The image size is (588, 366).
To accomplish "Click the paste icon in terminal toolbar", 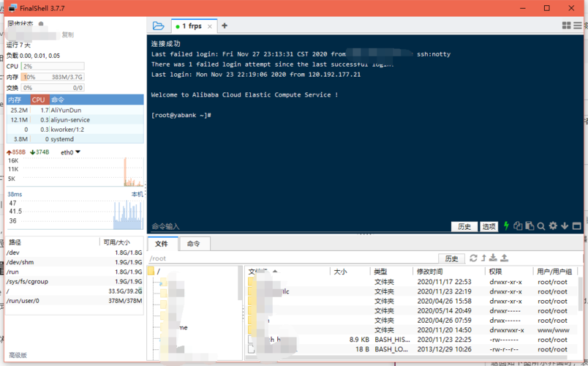I will pyautogui.click(x=529, y=225).
